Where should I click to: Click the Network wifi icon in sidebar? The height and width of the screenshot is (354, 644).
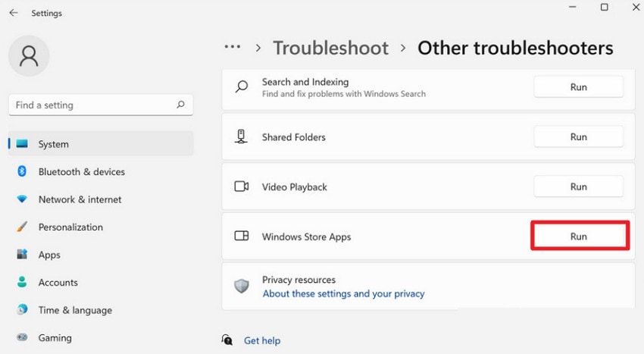tap(22, 199)
